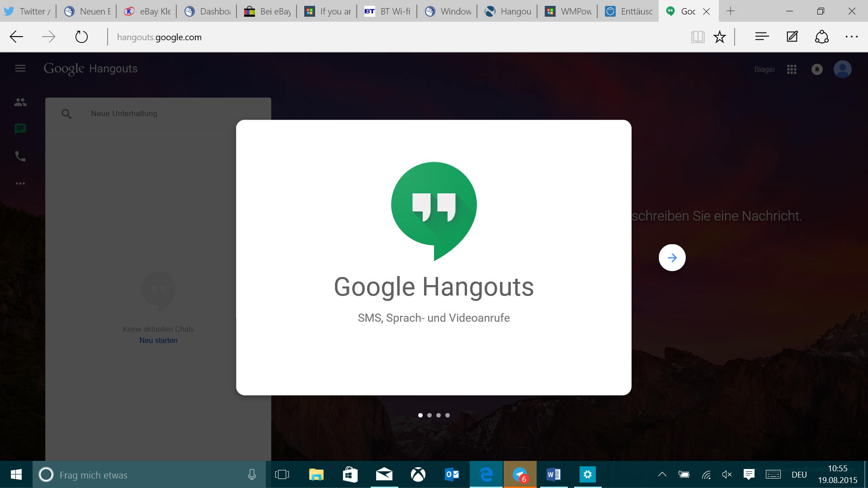
Task: Switch to the Enttäusc tab
Action: [x=628, y=11]
